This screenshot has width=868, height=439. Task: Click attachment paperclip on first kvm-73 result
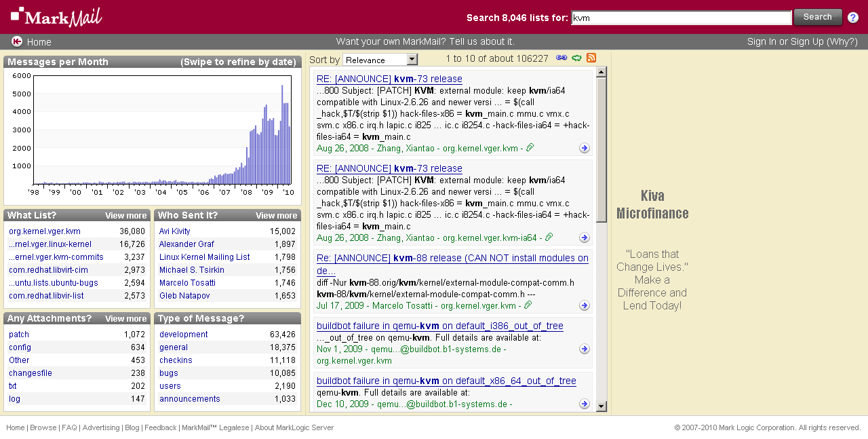[530, 148]
